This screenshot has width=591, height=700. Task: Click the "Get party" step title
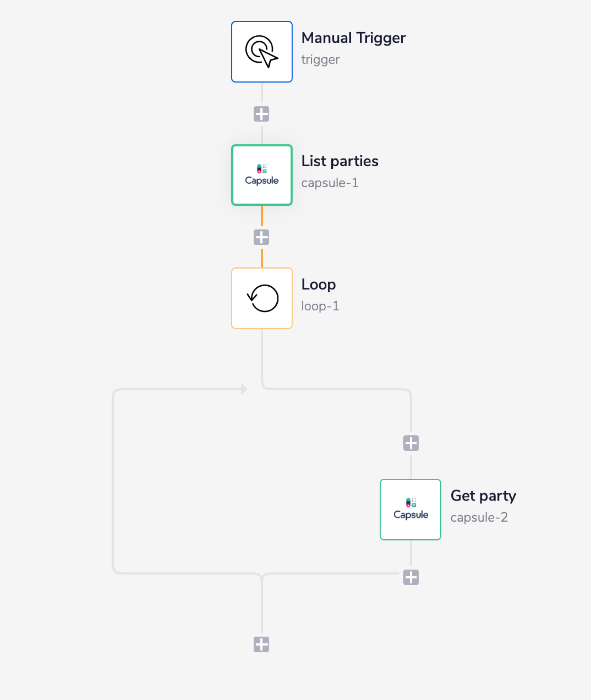click(483, 496)
